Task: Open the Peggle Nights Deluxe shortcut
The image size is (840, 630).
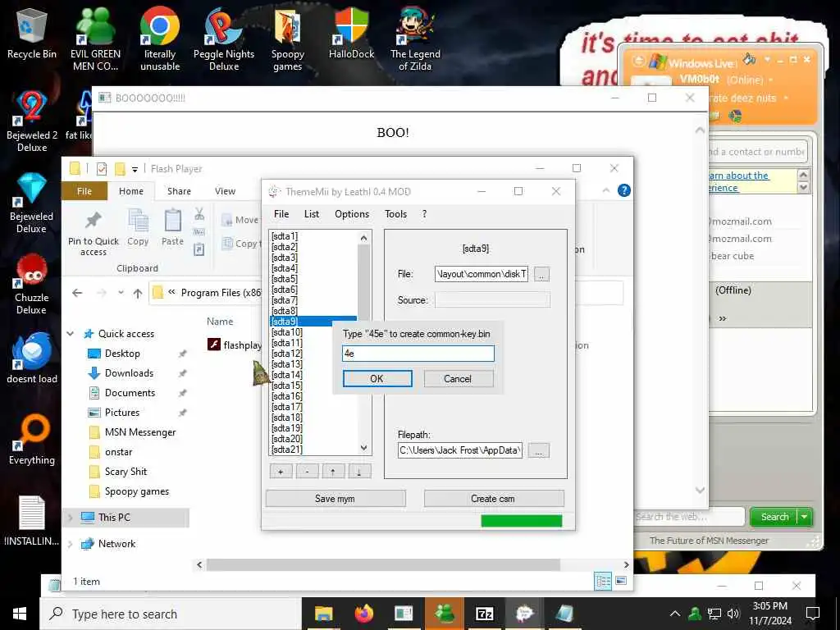Action: [224, 39]
